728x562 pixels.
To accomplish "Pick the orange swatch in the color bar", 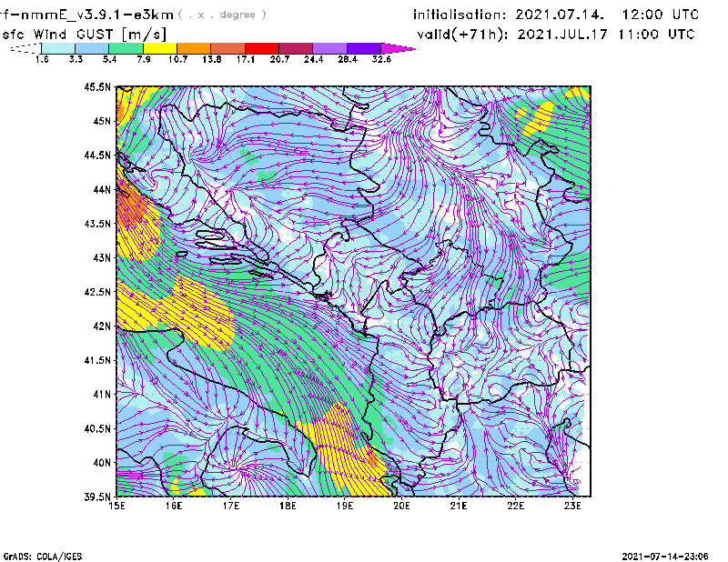I will coord(194,48).
